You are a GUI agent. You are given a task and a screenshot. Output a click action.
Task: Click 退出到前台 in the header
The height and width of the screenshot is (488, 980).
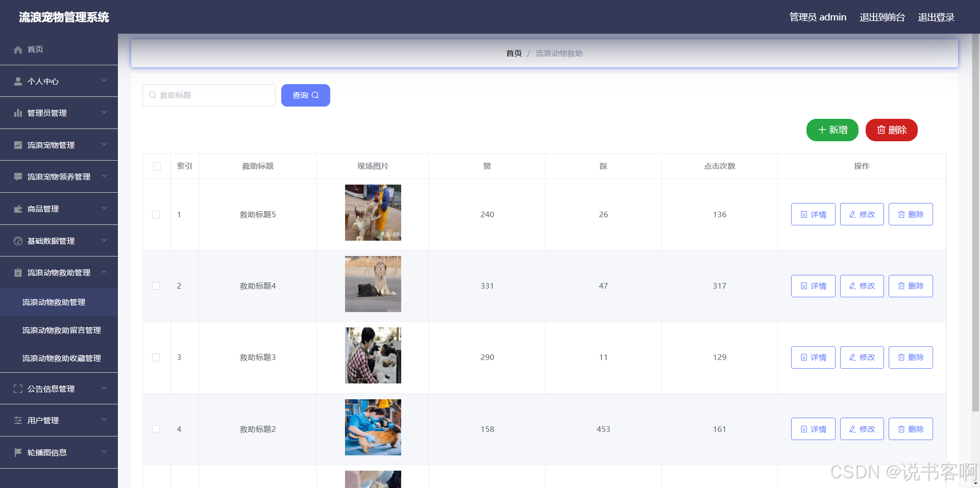pos(882,17)
